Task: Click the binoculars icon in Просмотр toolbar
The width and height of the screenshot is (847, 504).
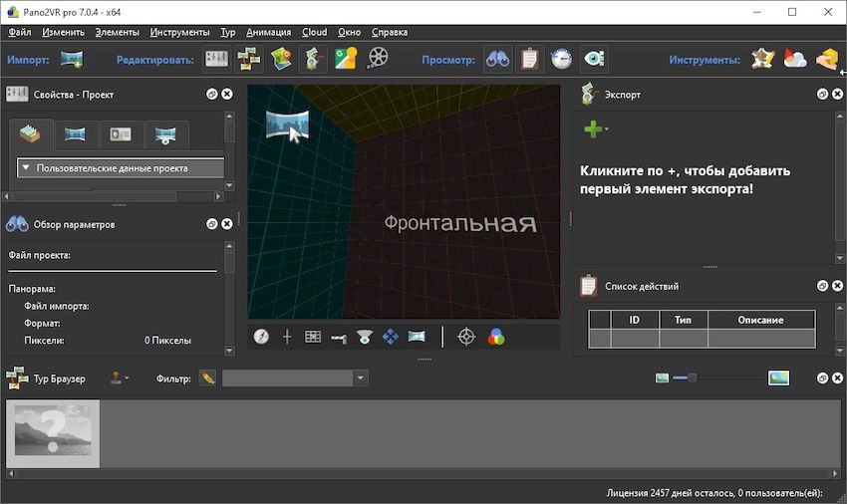Action: [498, 60]
